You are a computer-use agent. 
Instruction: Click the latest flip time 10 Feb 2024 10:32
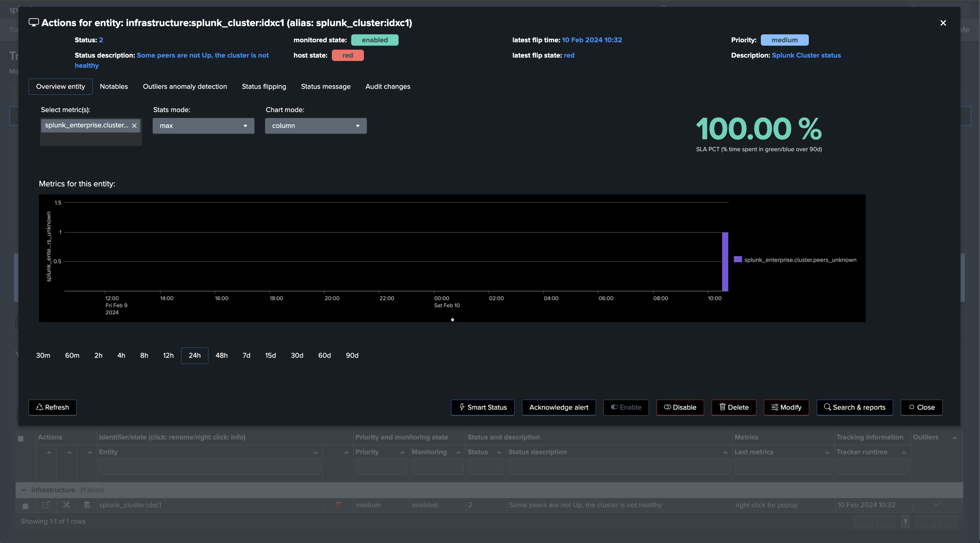[x=592, y=40]
